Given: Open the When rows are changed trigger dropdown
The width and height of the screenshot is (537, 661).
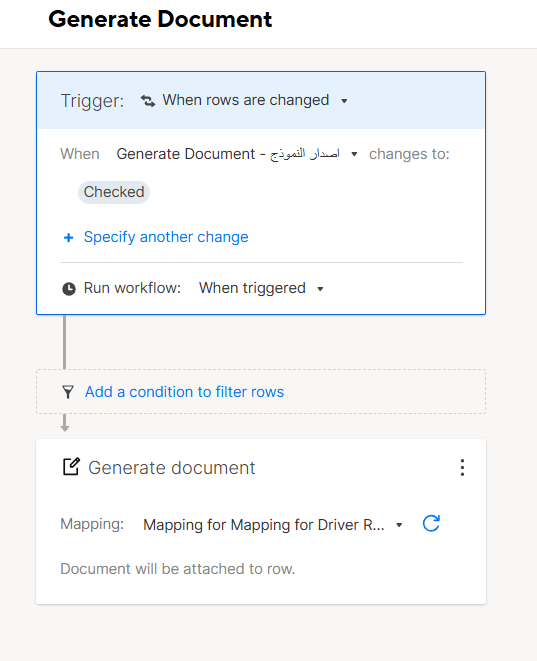Looking at the screenshot, I should [x=246, y=100].
